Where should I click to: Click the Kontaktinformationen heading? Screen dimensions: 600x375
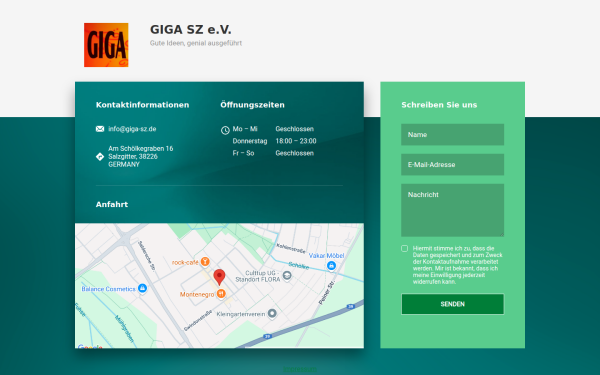[142, 105]
